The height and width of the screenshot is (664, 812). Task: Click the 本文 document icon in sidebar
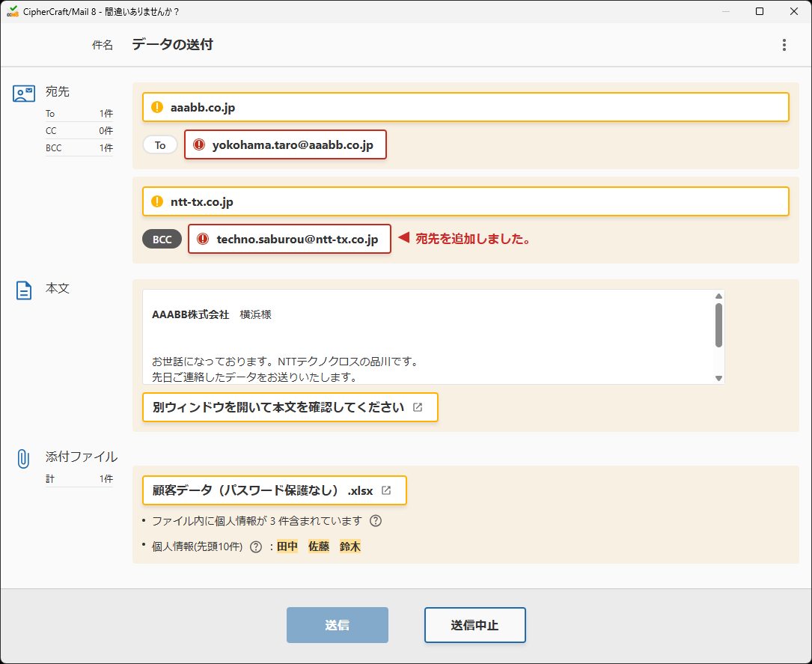pyautogui.click(x=23, y=288)
